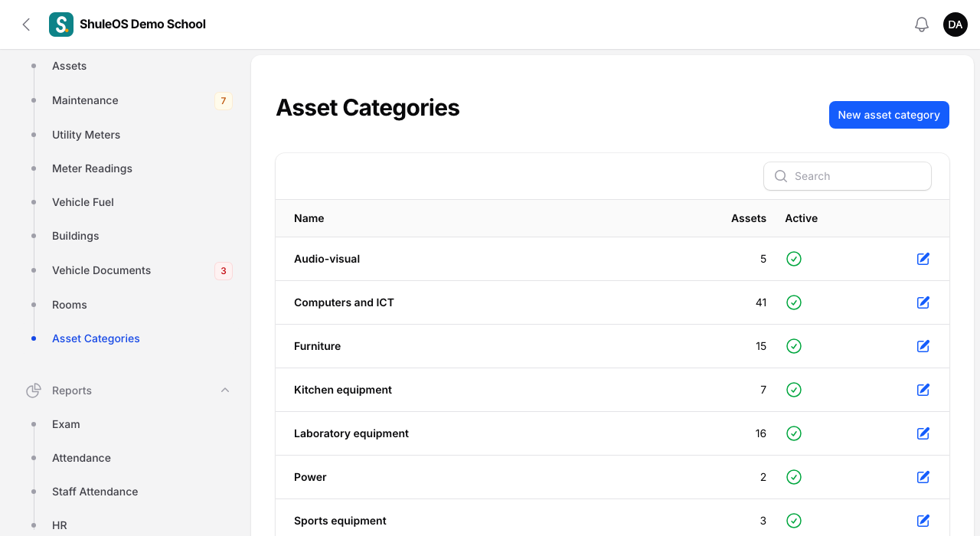The image size is (980, 536).
Task: Click the Kitchen equipment row name
Action: (343, 390)
